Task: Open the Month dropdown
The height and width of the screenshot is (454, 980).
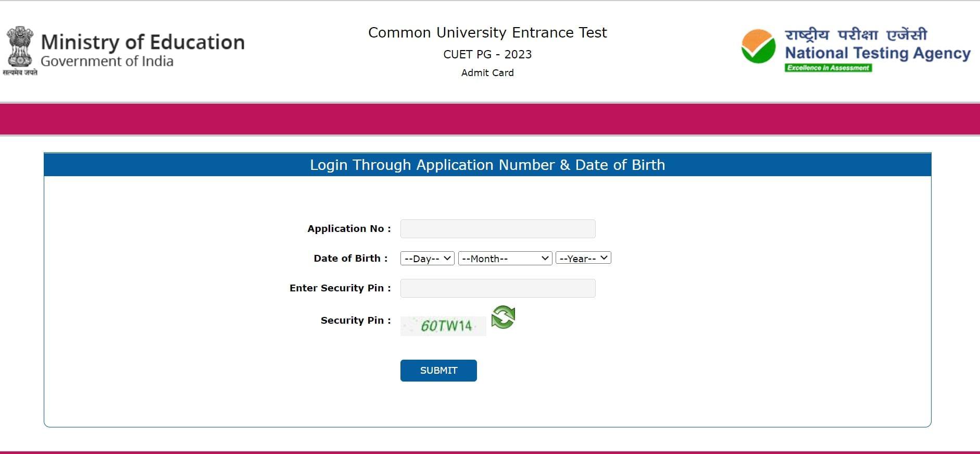Action: point(505,258)
